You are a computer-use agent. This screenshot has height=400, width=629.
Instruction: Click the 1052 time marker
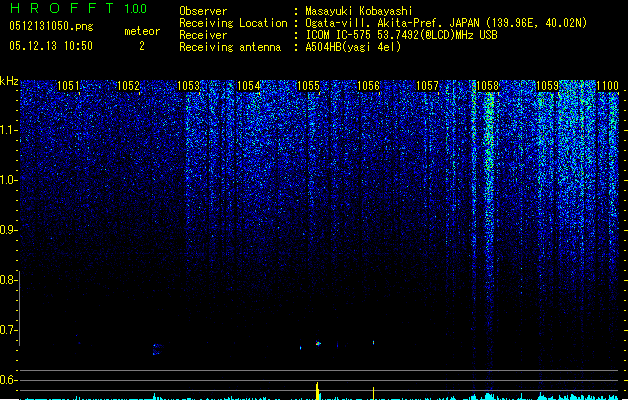[128, 86]
